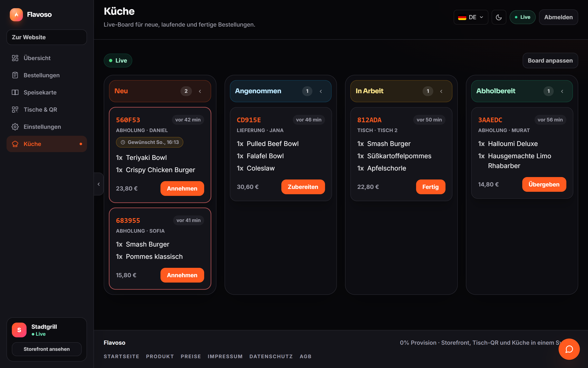Click the Speisekarte book icon
This screenshot has height=368, width=588.
[15, 92]
